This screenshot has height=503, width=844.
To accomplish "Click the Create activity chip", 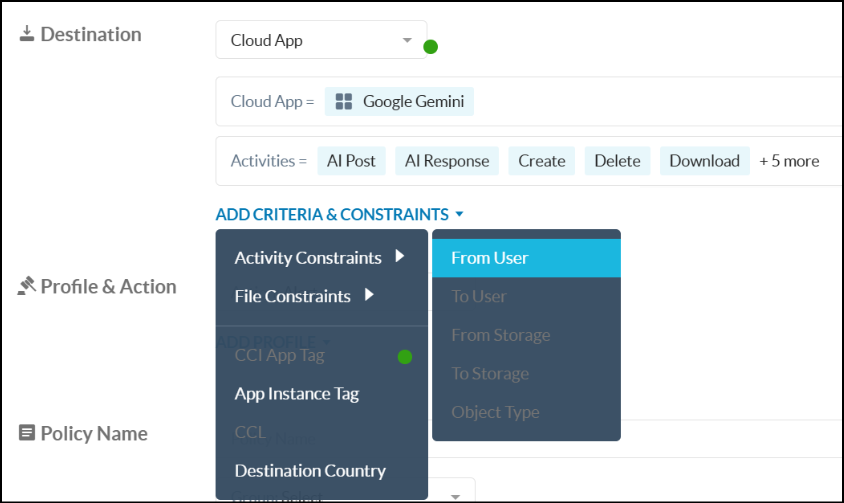I will (x=541, y=161).
